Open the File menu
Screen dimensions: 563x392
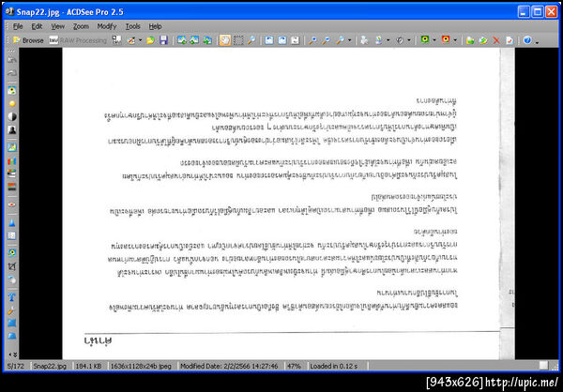18,26
